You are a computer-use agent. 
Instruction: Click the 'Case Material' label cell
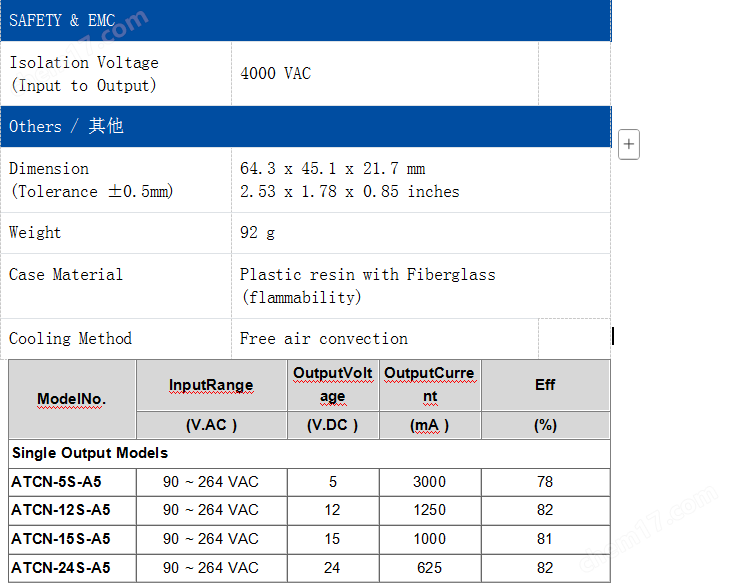click(x=116, y=286)
